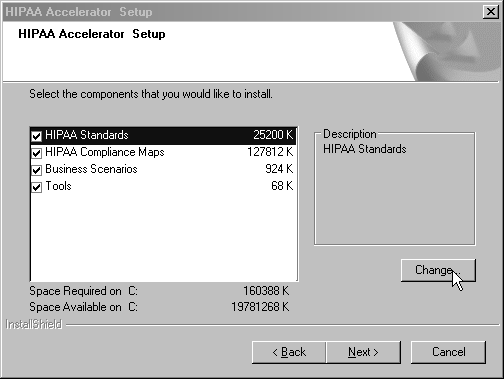
Task: Click the 19781268 K space available value
Action: 260,307
